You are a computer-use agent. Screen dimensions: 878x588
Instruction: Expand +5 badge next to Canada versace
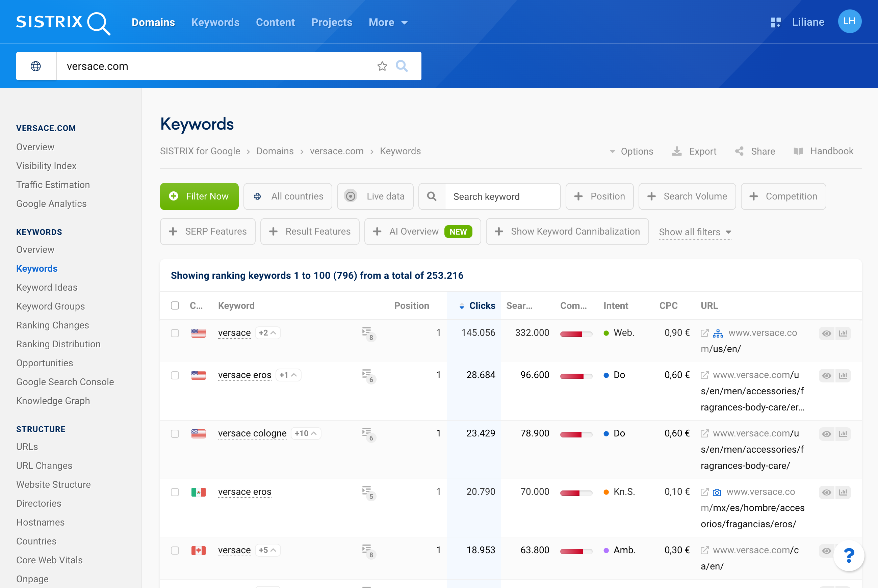tap(268, 550)
